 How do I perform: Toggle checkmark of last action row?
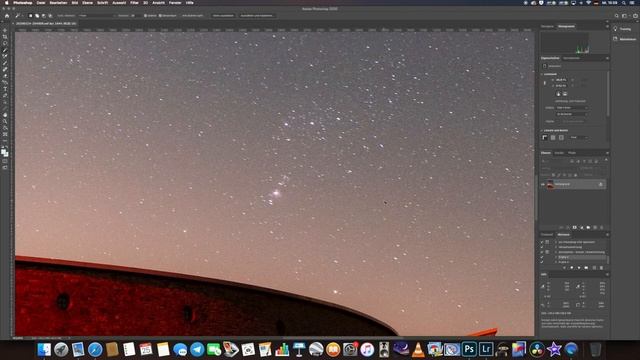[542, 262]
